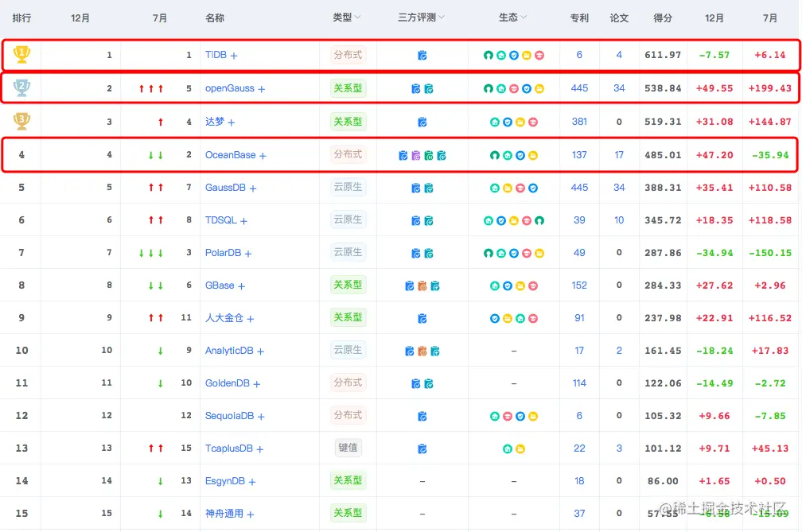Click the 论文 column header
The width and height of the screenshot is (802, 532).
click(x=619, y=17)
